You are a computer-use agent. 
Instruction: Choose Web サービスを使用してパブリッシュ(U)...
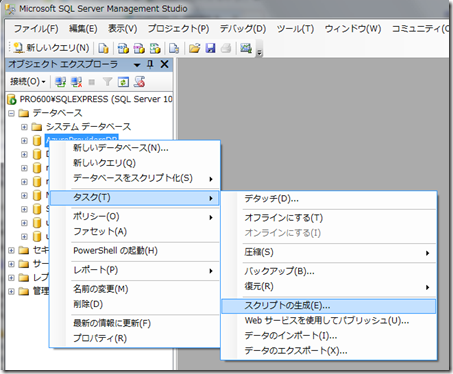click(329, 321)
